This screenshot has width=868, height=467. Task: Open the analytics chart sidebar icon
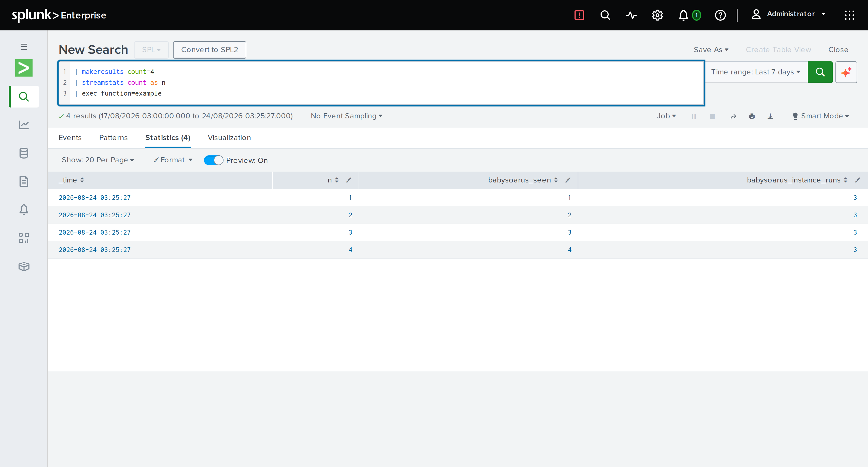[24, 125]
